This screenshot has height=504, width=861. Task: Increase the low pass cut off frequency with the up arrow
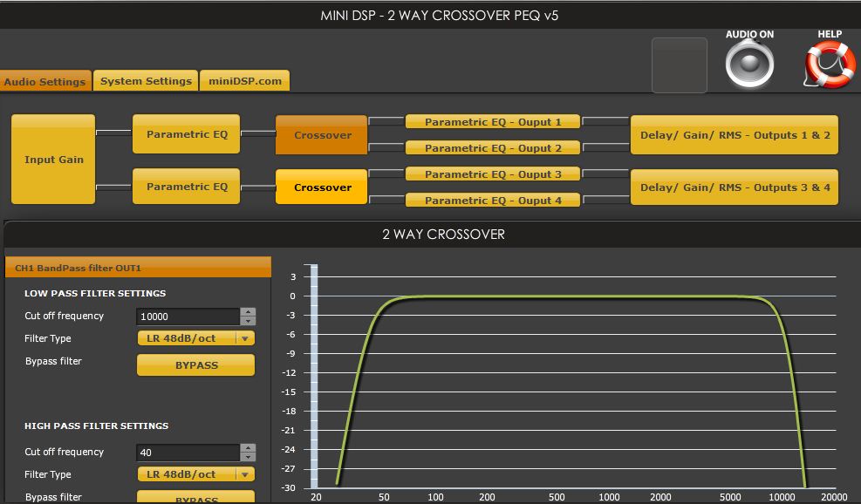click(x=249, y=312)
